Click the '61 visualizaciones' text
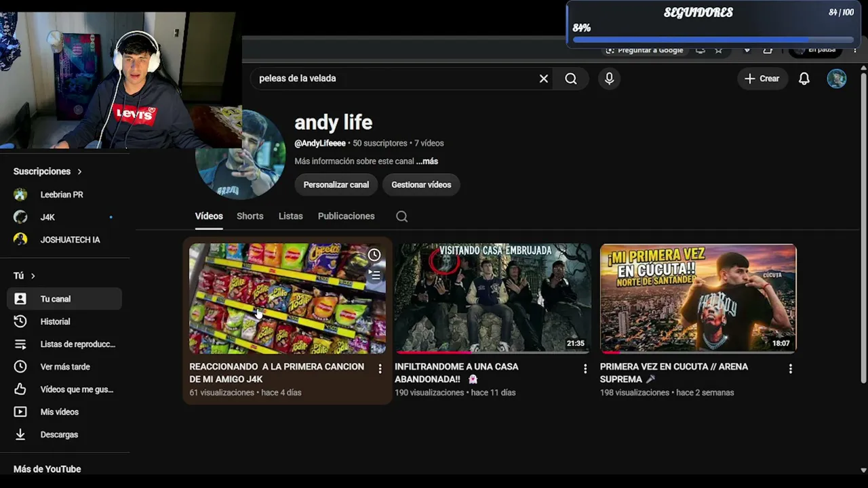868x488 pixels. (222, 392)
